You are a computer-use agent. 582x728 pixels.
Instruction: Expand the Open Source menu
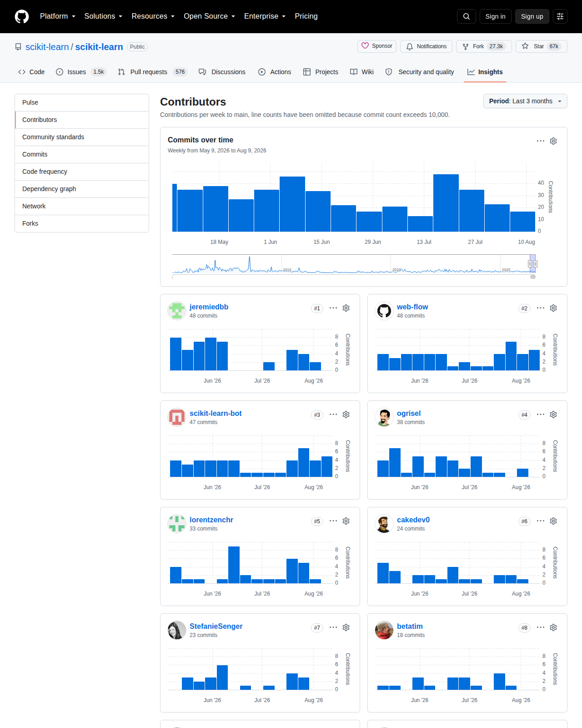pyautogui.click(x=209, y=16)
